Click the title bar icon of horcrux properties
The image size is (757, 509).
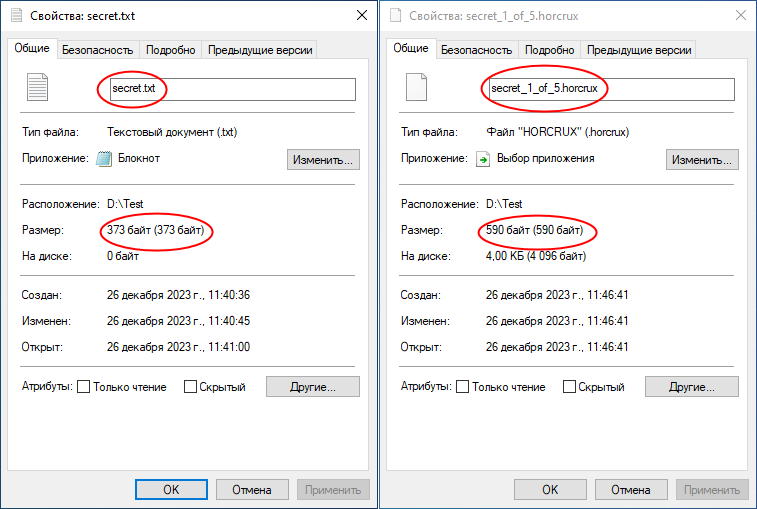pos(395,15)
